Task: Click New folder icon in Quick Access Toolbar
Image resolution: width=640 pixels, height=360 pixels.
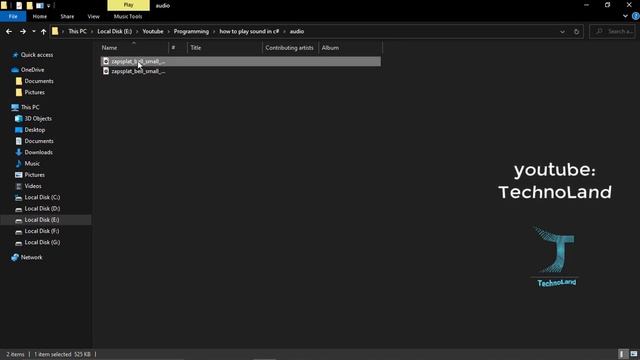Action: click(29, 5)
